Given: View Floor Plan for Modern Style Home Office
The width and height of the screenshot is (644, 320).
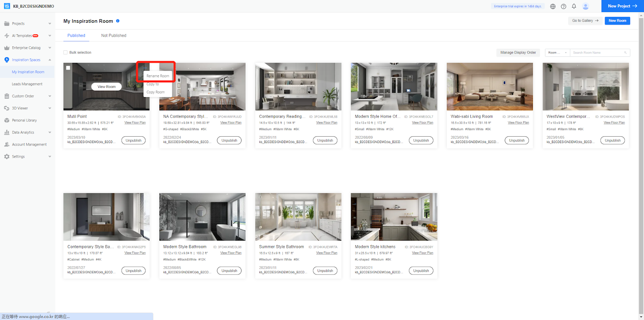Looking at the screenshot, I should pyautogui.click(x=423, y=123).
